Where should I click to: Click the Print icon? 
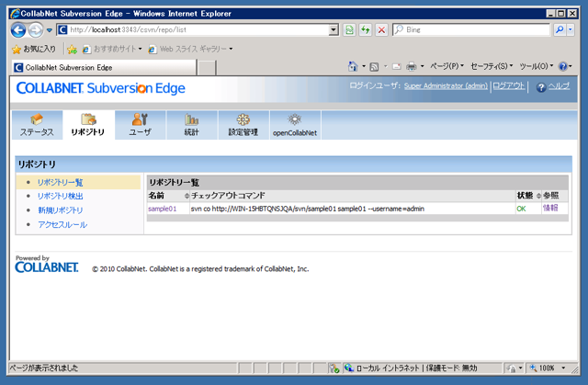click(412, 67)
